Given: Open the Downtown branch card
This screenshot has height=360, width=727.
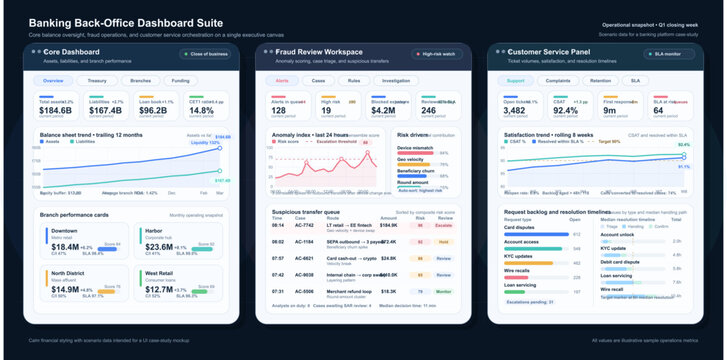Looking at the screenshot, I should pyautogui.click(x=84, y=240).
